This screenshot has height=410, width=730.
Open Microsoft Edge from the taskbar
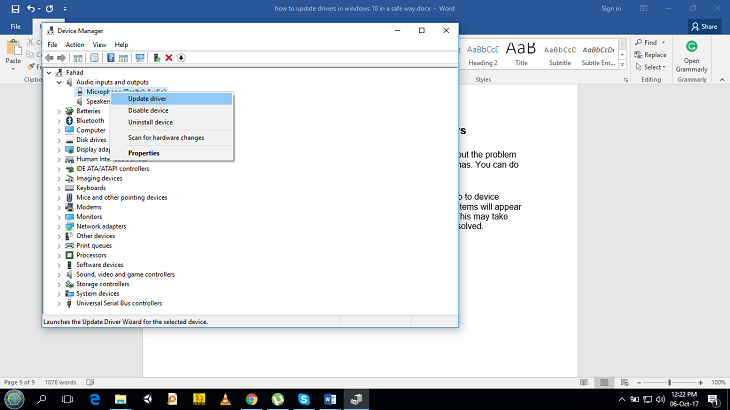95,399
